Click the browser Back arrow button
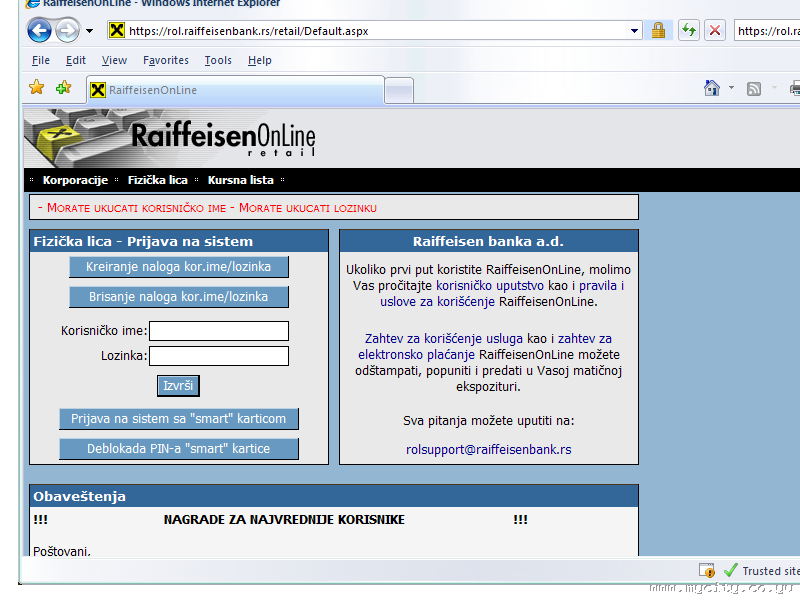 [x=39, y=31]
